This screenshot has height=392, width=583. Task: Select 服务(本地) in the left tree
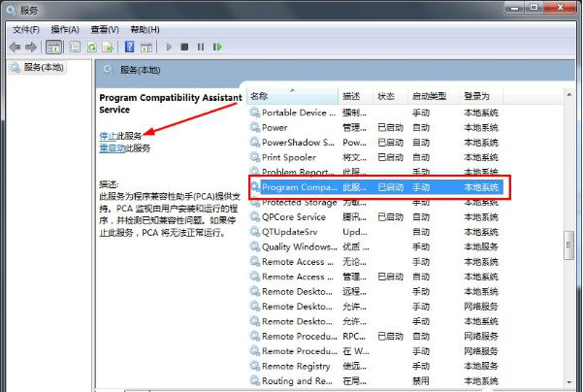(43, 68)
